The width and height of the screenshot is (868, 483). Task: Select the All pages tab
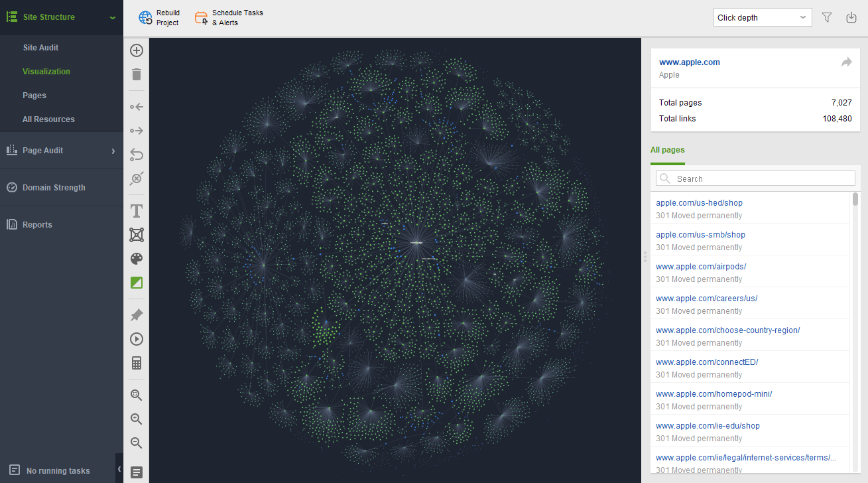[x=667, y=151]
